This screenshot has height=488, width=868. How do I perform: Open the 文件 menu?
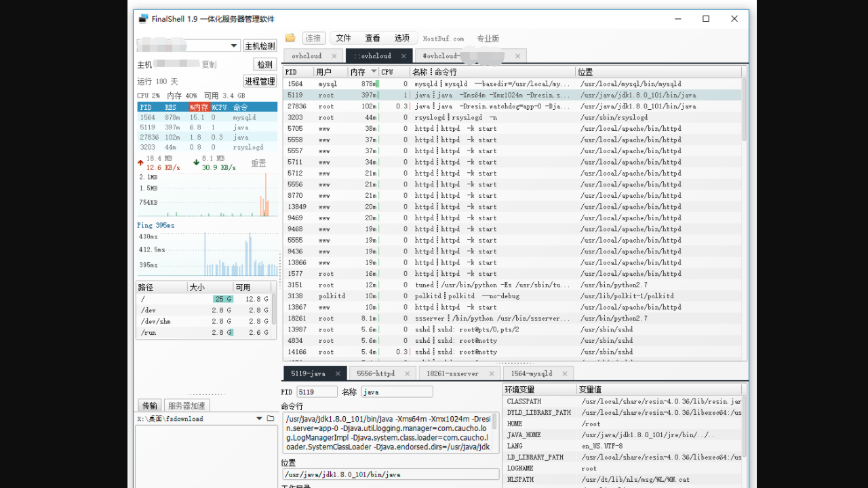(344, 38)
